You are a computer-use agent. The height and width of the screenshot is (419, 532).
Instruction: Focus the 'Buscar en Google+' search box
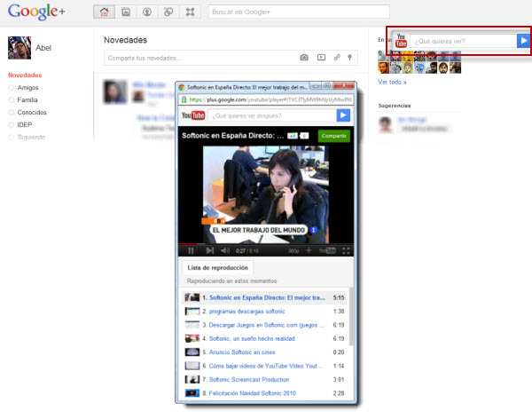tap(299, 12)
